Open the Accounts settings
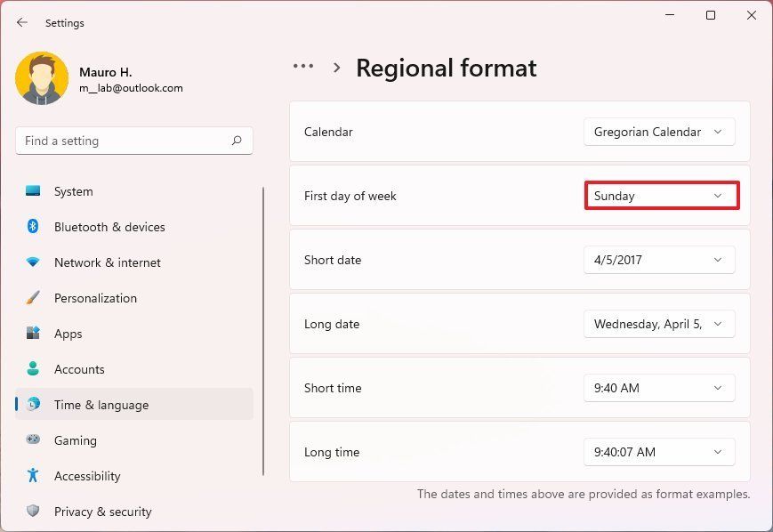Viewport: 773px width, 532px height. tap(79, 369)
